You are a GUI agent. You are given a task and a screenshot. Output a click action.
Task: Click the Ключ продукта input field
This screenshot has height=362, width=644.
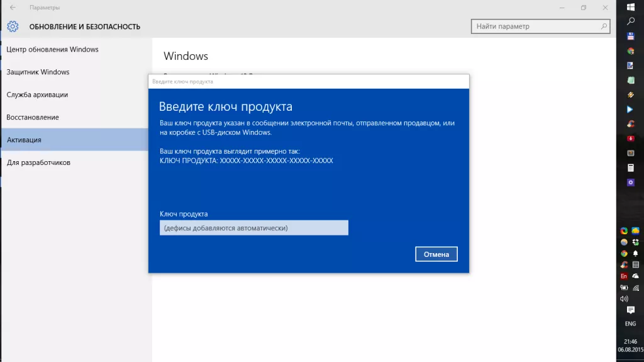click(x=253, y=228)
